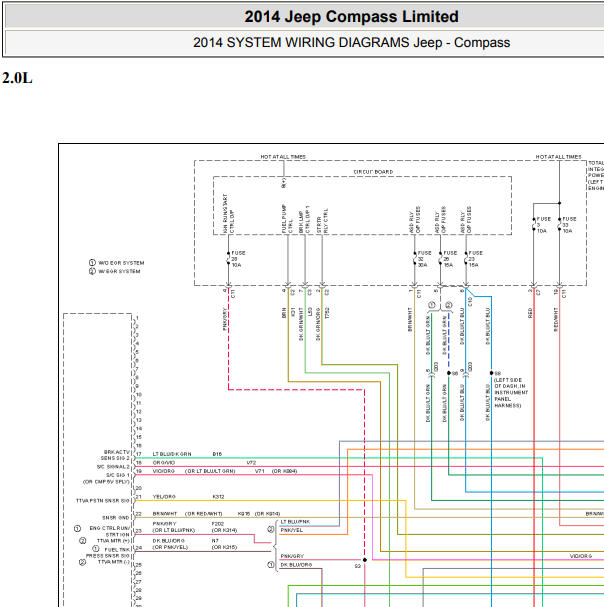Click circuit code 'V71'
Screen dimensions: 604x607
pyautogui.click(x=260, y=471)
